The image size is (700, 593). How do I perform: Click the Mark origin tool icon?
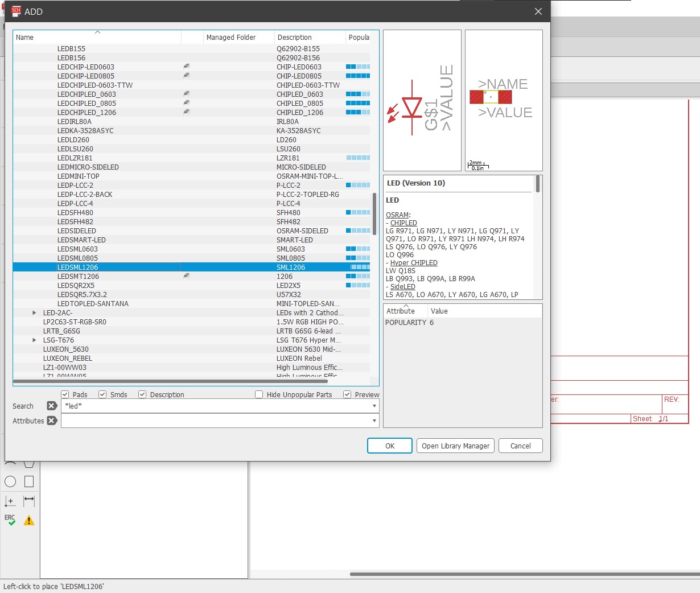(x=10, y=501)
